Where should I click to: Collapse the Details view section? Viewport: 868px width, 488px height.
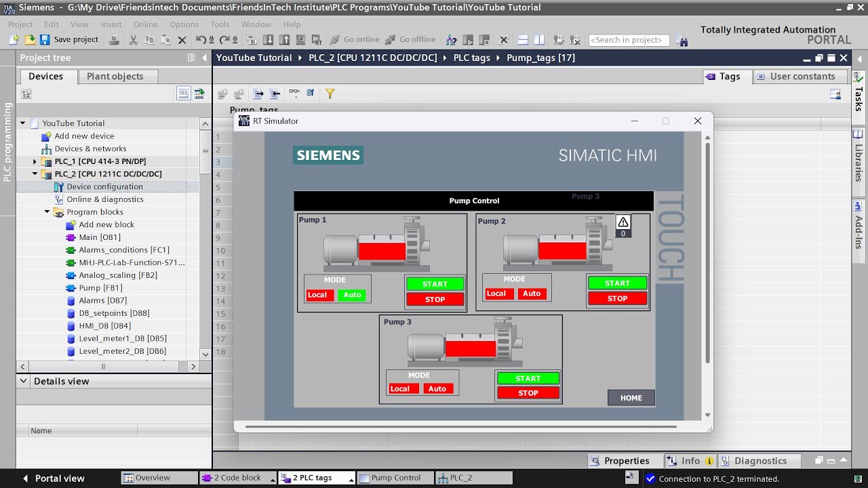pos(24,381)
